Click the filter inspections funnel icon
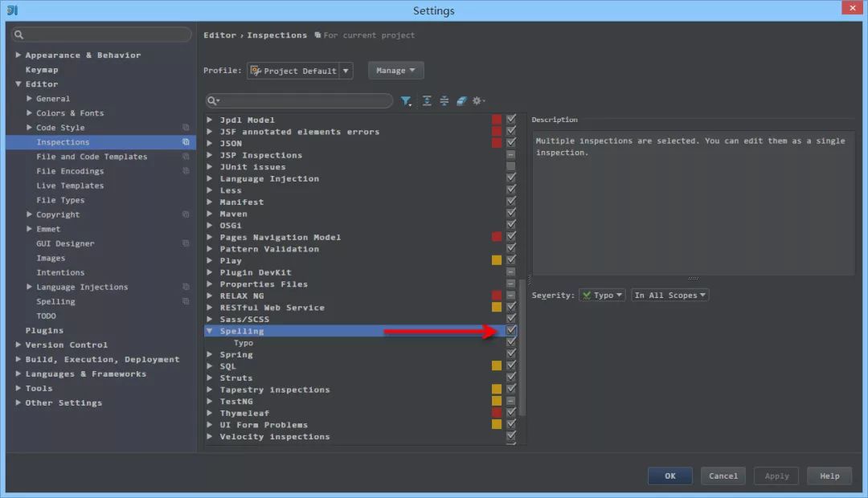 (406, 101)
